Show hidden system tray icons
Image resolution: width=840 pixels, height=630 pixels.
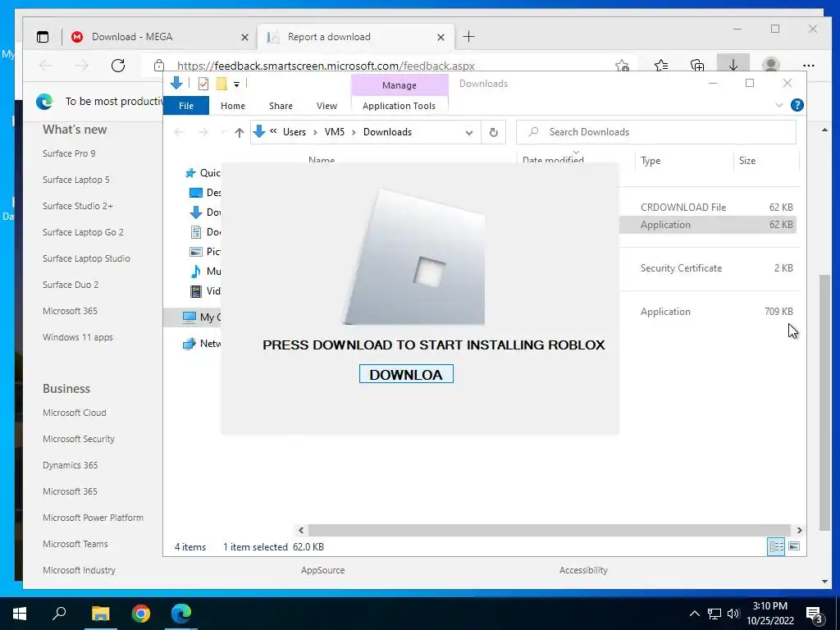(694, 614)
